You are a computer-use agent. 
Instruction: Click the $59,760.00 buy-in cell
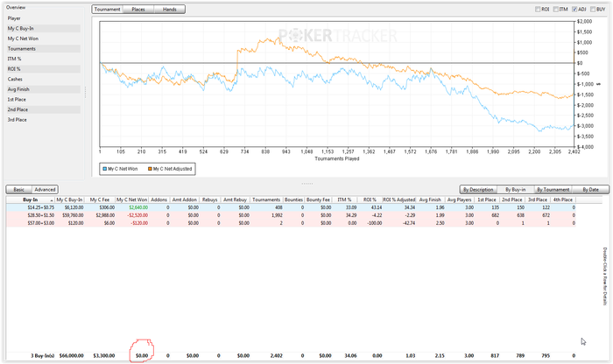coord(73,215)
